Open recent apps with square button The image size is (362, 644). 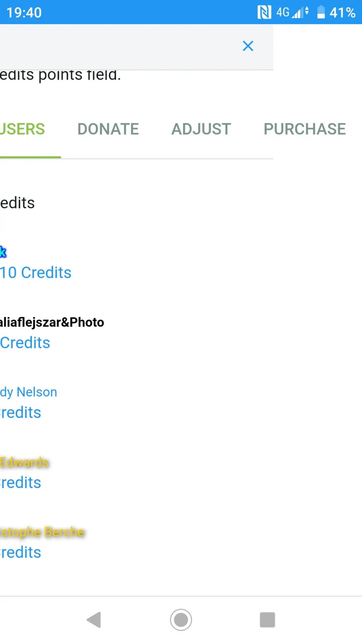click(x=267, y=620)
